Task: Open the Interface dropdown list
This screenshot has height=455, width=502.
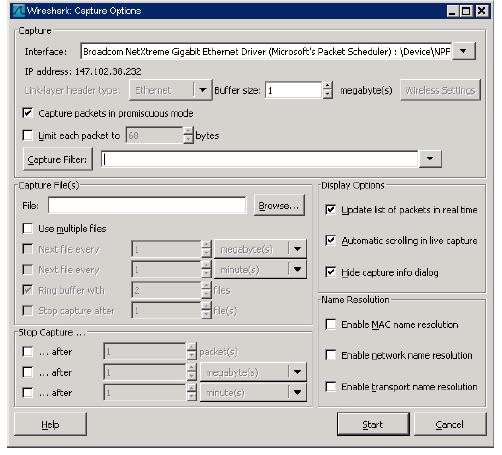Action: [464, 51]
